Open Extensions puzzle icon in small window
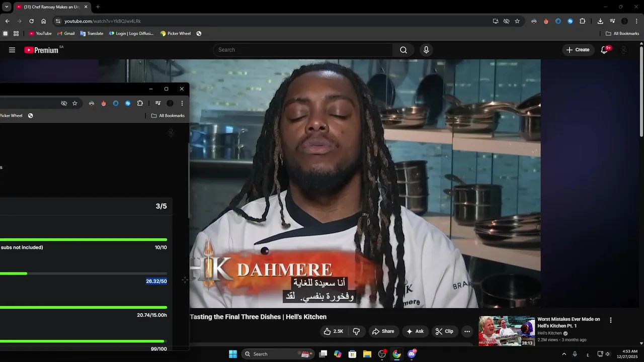 tap(140, 103)
